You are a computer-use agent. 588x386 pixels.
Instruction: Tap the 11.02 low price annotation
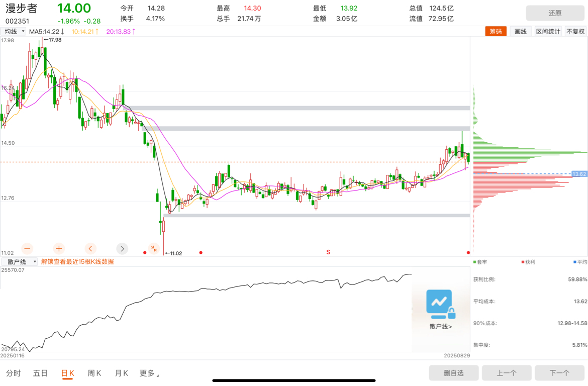(x=173, y=253)
